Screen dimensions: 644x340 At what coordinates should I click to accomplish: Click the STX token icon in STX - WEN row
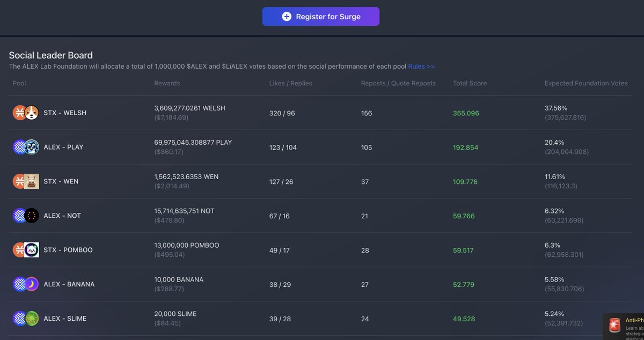pos(19,181)
